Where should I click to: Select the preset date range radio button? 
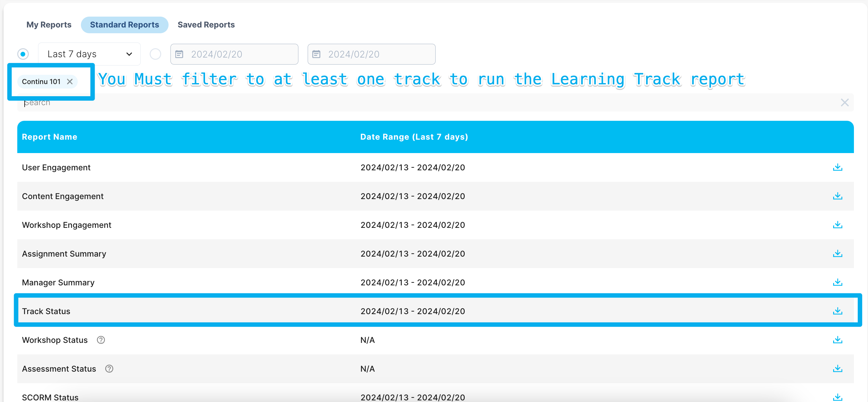pyautogui.click(x=23, y=54)
